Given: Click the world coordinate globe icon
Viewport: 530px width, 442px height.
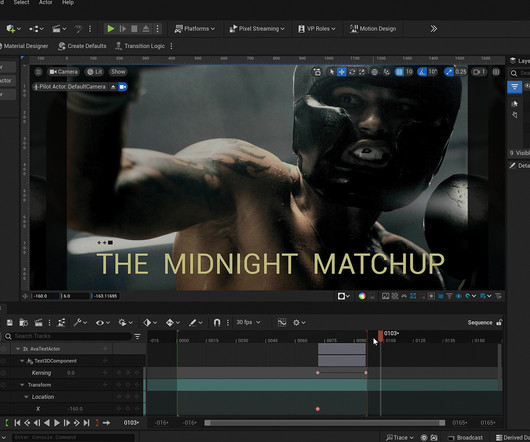Looking at the screenshot, I should [375, 72].
